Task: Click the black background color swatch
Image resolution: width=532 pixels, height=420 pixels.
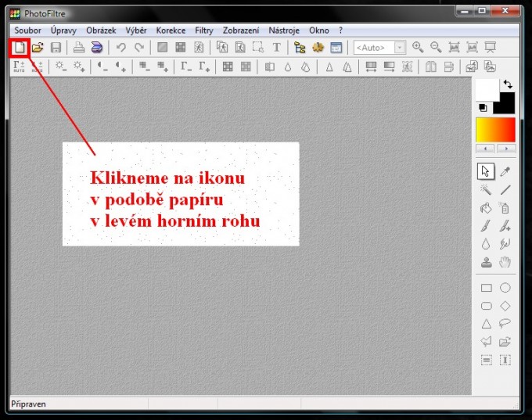Action: click(505, 105)
